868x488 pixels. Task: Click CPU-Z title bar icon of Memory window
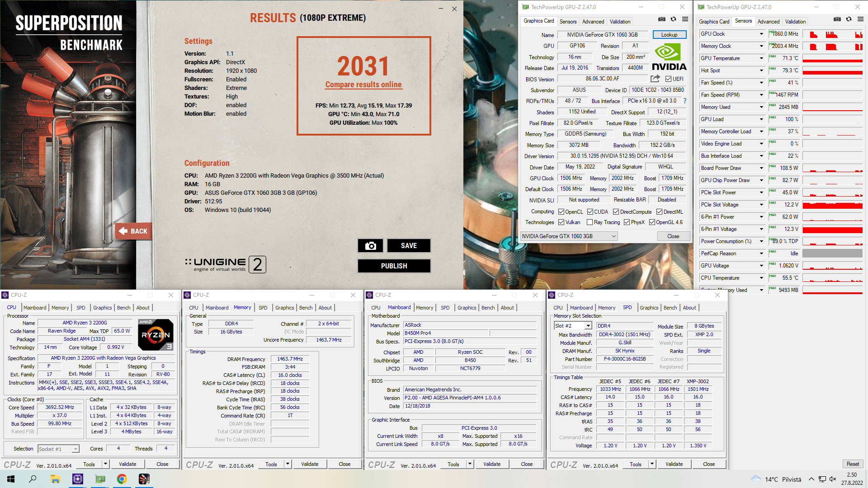(188, 295)
